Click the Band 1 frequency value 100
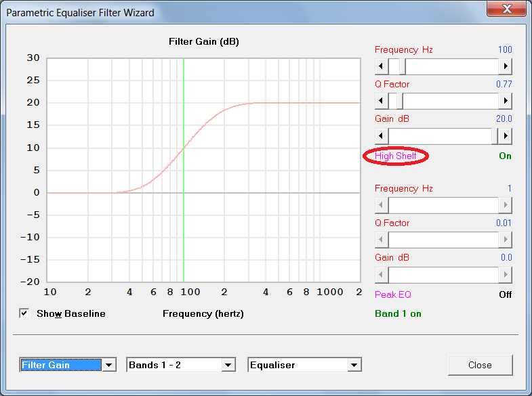This screenshot has height=396, width=532. click(x=505, y=49)
